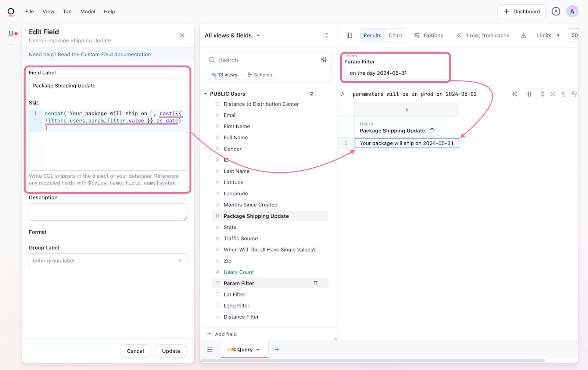Open the Model menu
Screen dimensions: 588x370
point(87,11)
